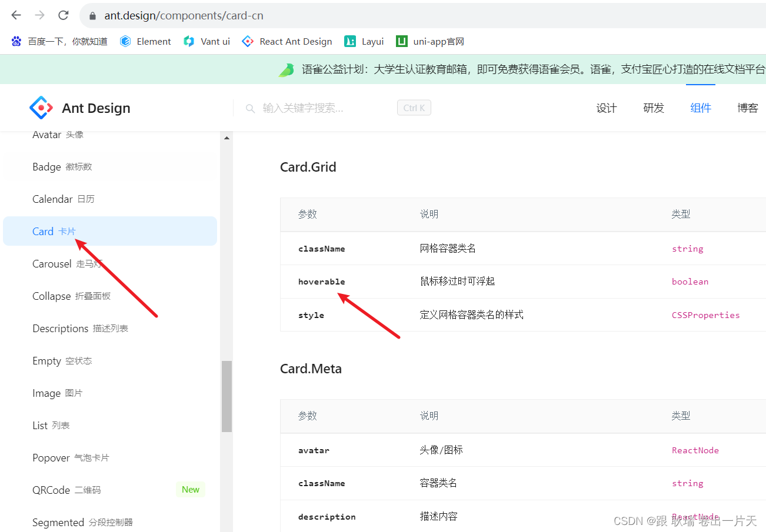The height and width of the screenshot is (532, 766).
Task: Open the Layui bookmark
Action: tap(364, 41)
